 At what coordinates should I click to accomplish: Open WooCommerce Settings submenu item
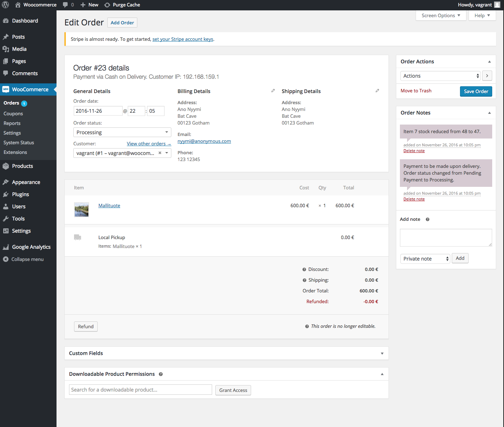(12, 133)
